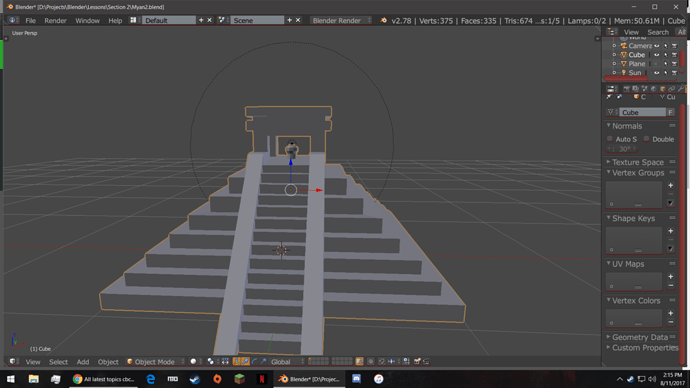
Task: Add a new vertex group with plus
Action: (x=671, y=186)
